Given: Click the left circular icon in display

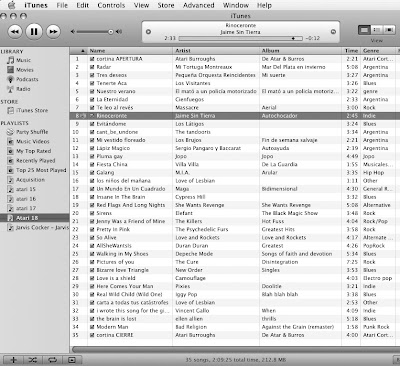Looking at the screenshot, I should coord(148,32).
